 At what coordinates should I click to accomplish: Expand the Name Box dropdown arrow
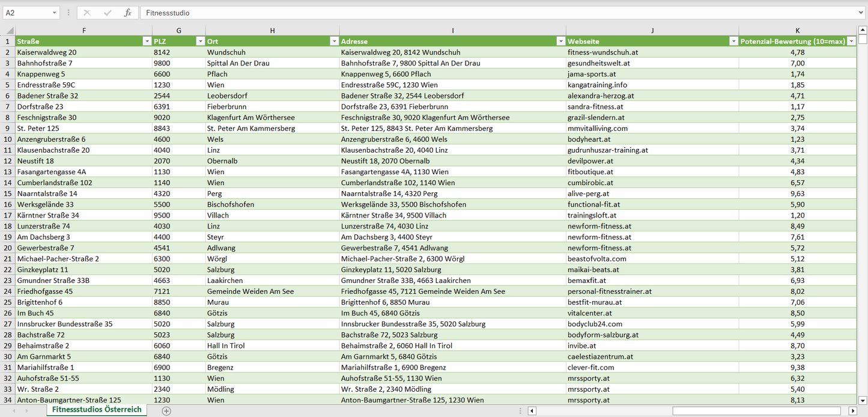[54, 13]
